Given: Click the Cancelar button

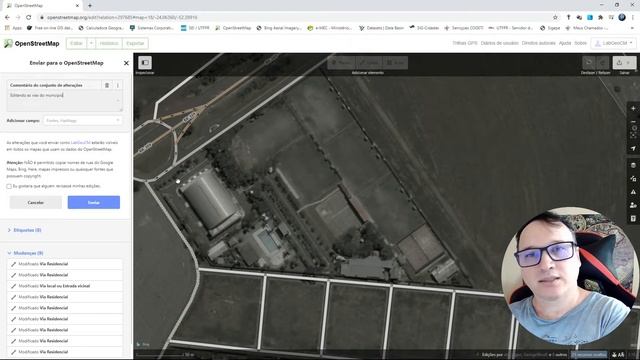Looking at the screenshot, I should coord(36,202).
